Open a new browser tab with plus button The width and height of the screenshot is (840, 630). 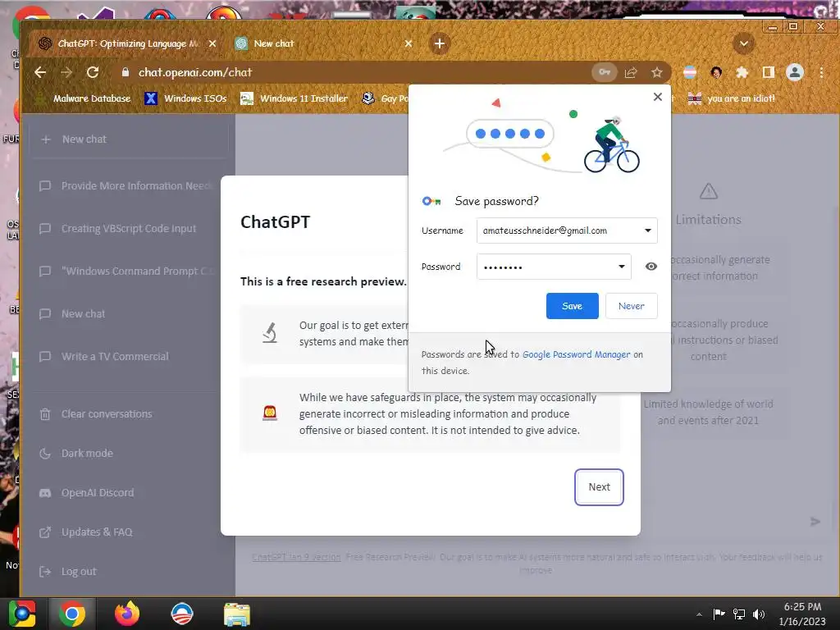tap(440, 43)
